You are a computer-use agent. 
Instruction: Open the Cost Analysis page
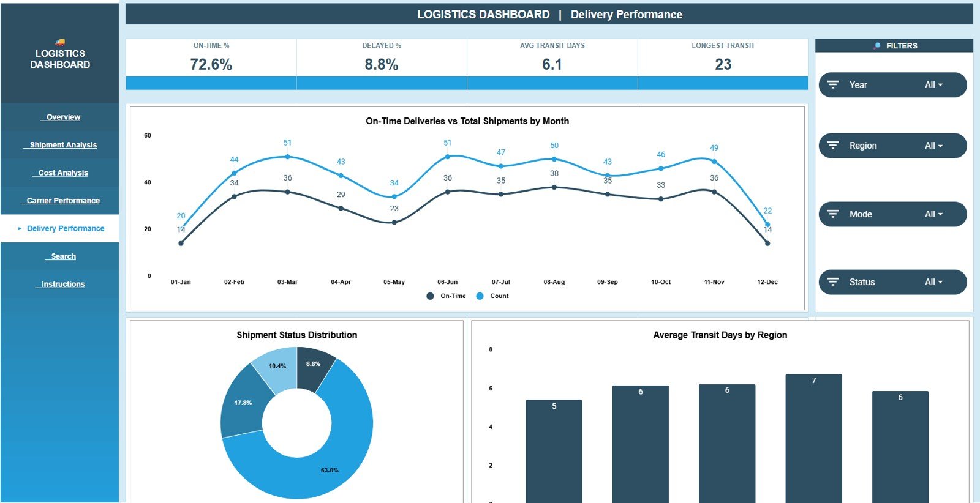[60, 173]
